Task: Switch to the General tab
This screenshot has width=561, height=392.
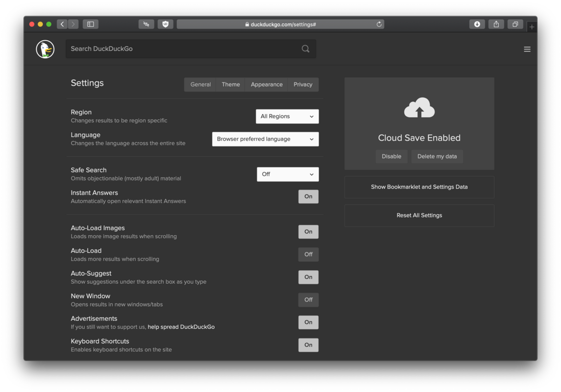Action: [x=200, y=84]
